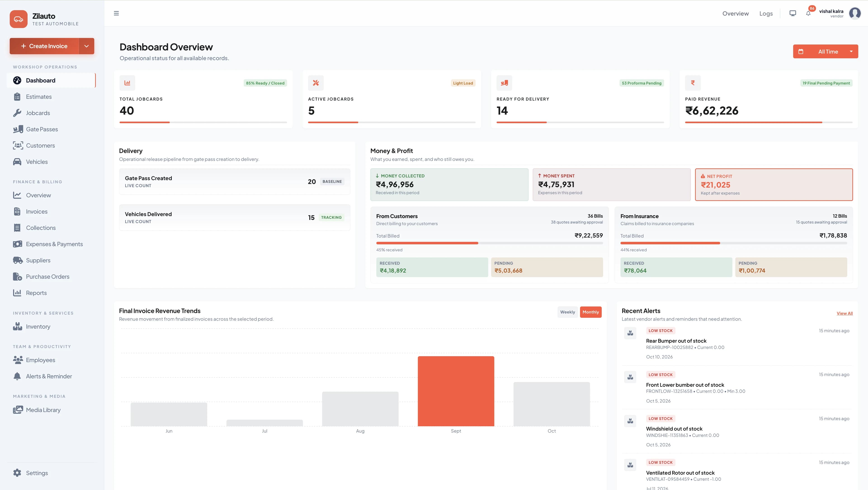Open Expenses & Payments
This screenshot has height=490, width=868.
click(x=51, y=244)
